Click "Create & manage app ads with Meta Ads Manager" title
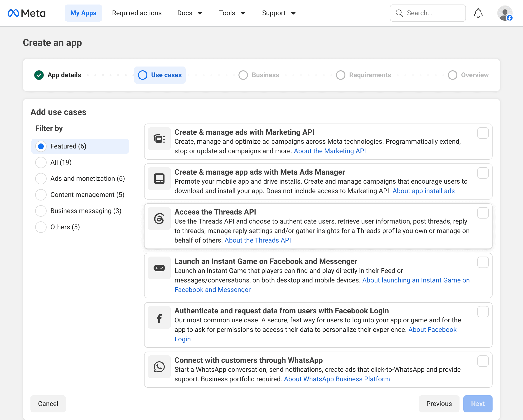 click(260, 172)
